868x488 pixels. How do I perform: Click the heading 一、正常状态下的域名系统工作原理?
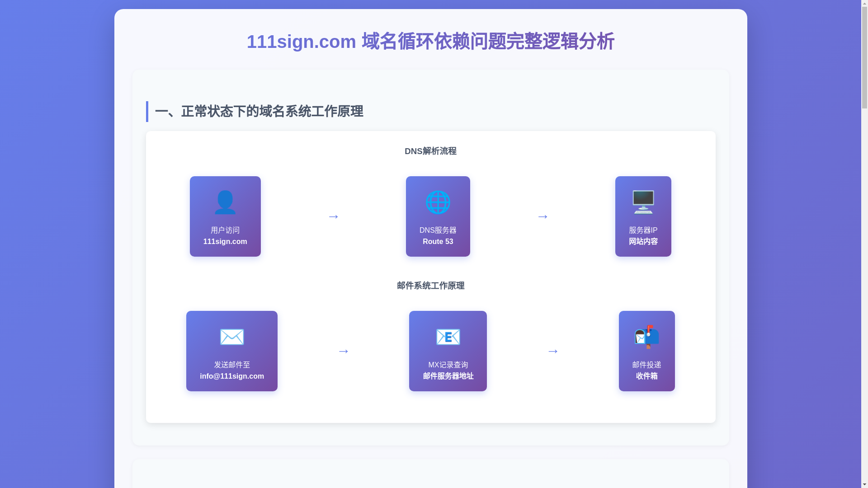(x=259, y=112)
